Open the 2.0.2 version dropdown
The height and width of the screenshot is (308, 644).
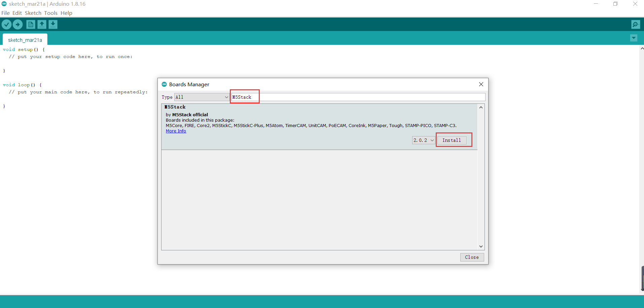pos(424,140)
